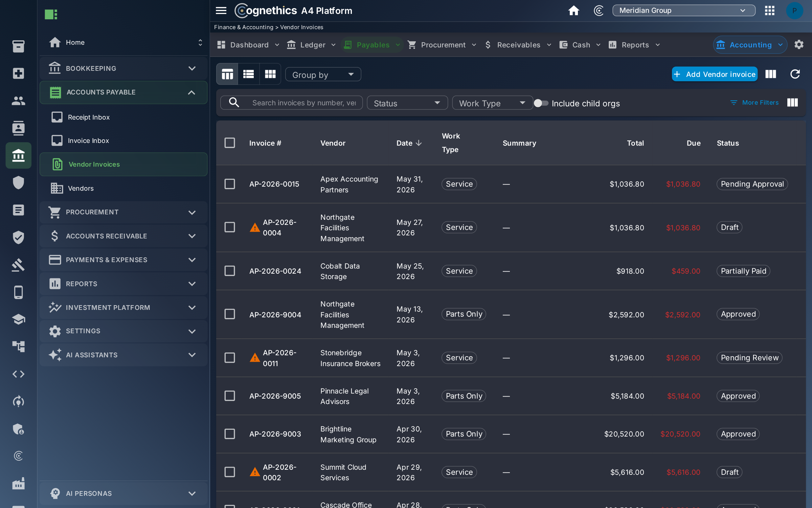Screen dimensions: 812x508
Task: Open the code brackets rail icon
Action: click(19, 374)
